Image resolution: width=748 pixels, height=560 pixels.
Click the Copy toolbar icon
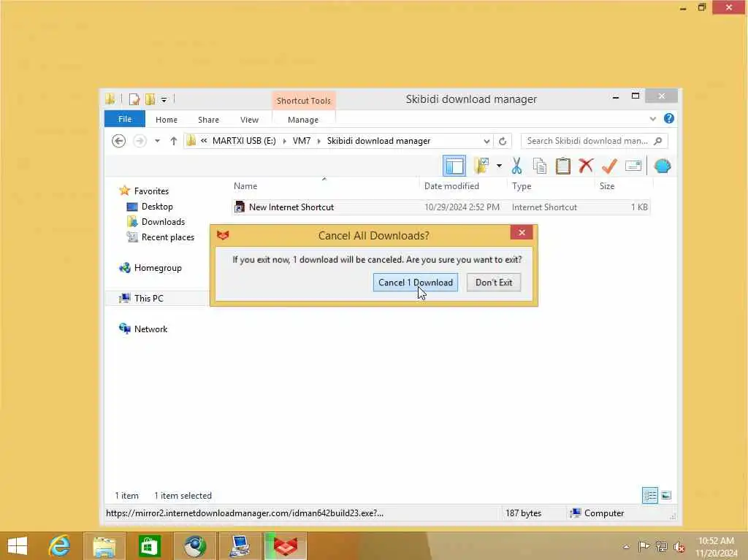tap(540, 166)
